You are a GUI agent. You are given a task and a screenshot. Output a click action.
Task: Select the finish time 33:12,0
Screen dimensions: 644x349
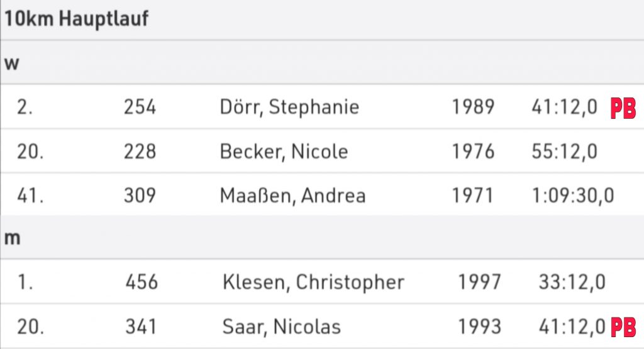click(572, 282)
